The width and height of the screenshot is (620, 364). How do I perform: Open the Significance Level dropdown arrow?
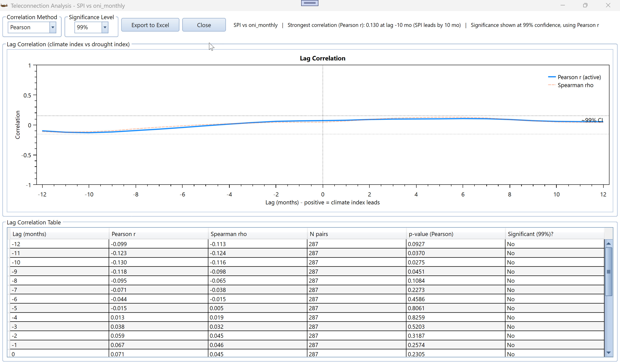tap(105, 27)
